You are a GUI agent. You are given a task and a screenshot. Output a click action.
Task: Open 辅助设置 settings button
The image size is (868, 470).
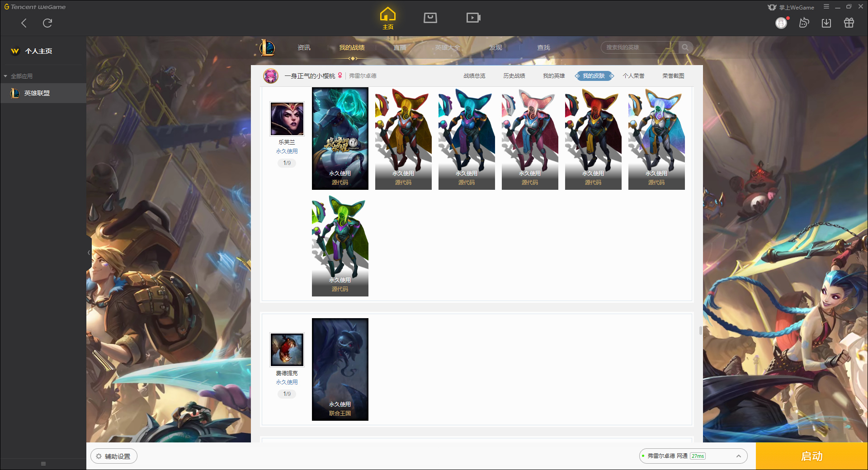tap(114, 456)
